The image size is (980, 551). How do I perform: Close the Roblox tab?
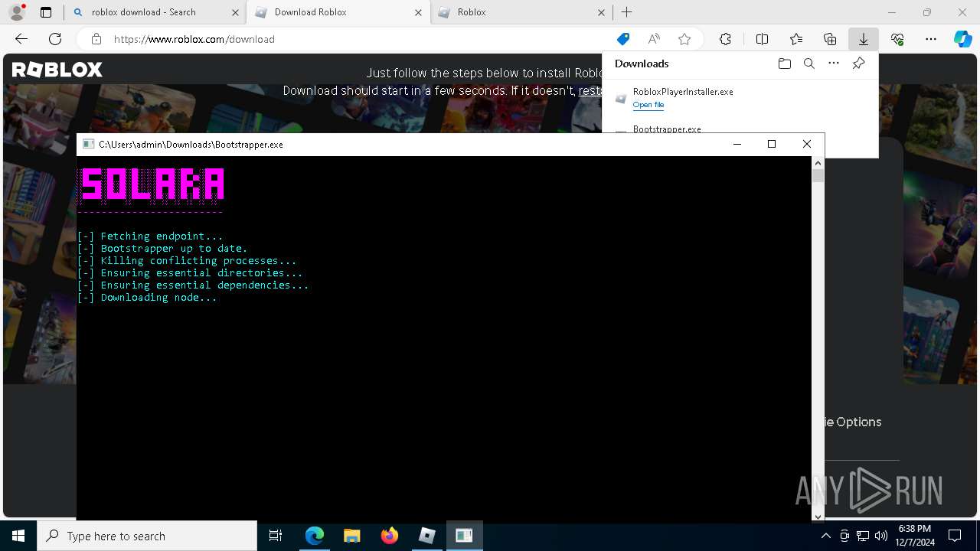point(601,12)
